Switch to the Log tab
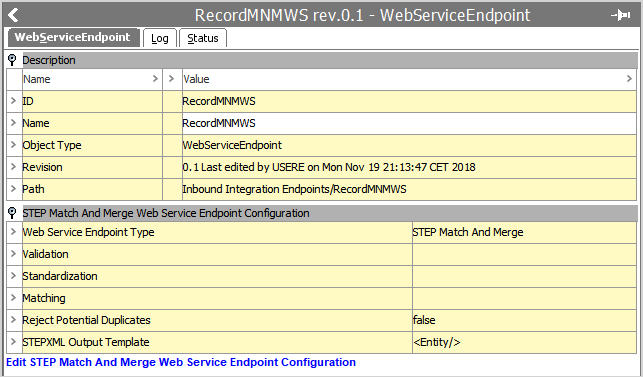The height and width of the screenshot is (377, 643). tap(160, 38)
